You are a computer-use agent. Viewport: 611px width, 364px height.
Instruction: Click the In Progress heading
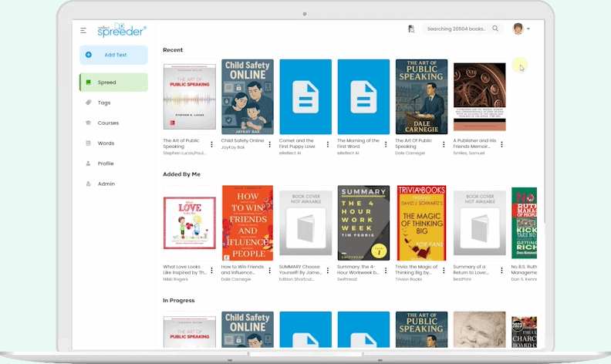[x=178, y=301]
